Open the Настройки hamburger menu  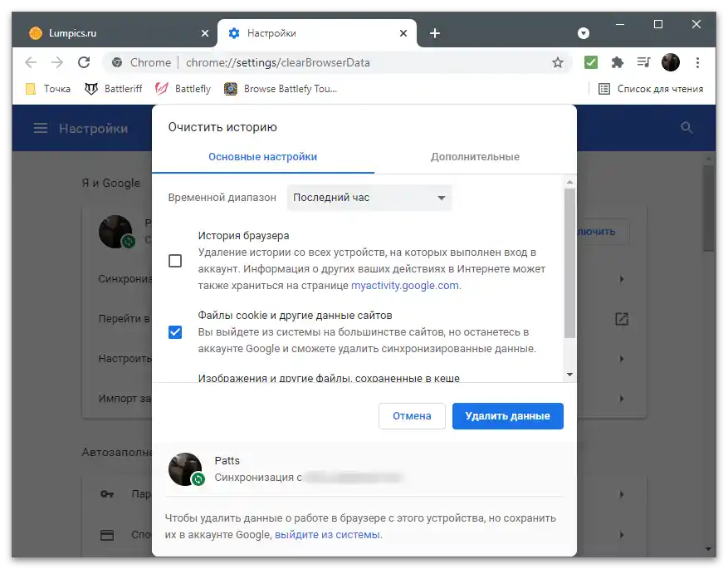pyautogui.click(x=41, y=128)
